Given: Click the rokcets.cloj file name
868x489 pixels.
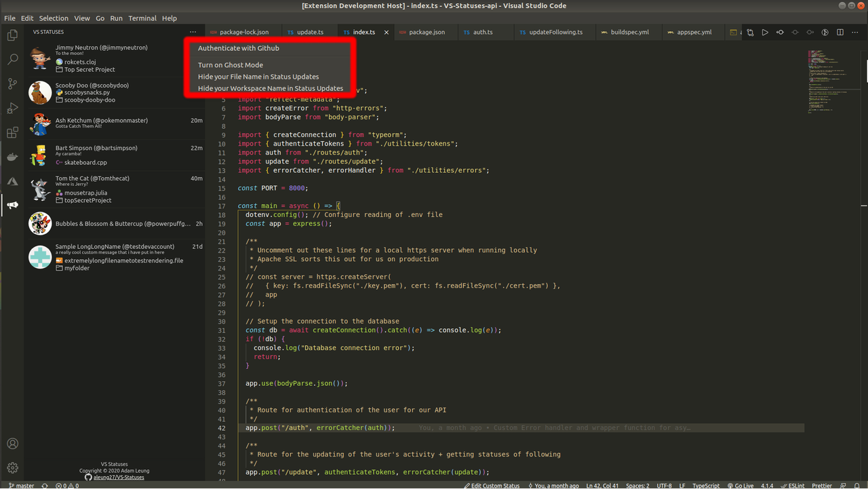Looking at the screenshot, I should click(80, 62).
